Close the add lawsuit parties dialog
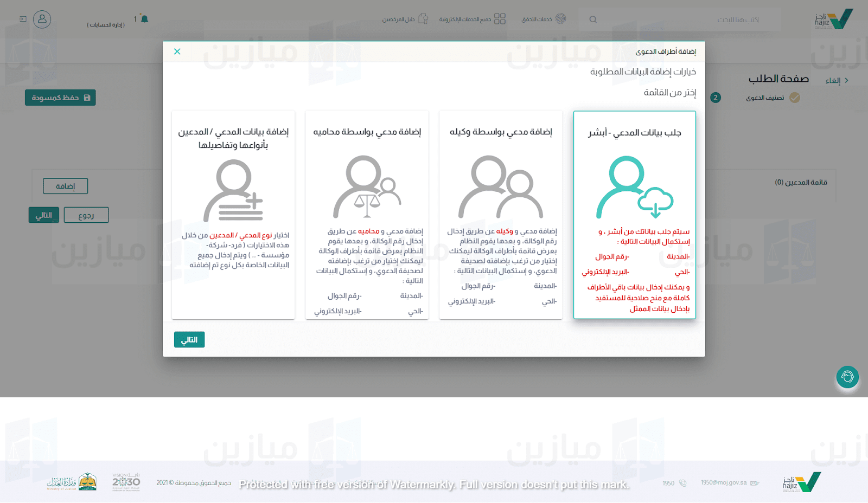 [177, 51]
